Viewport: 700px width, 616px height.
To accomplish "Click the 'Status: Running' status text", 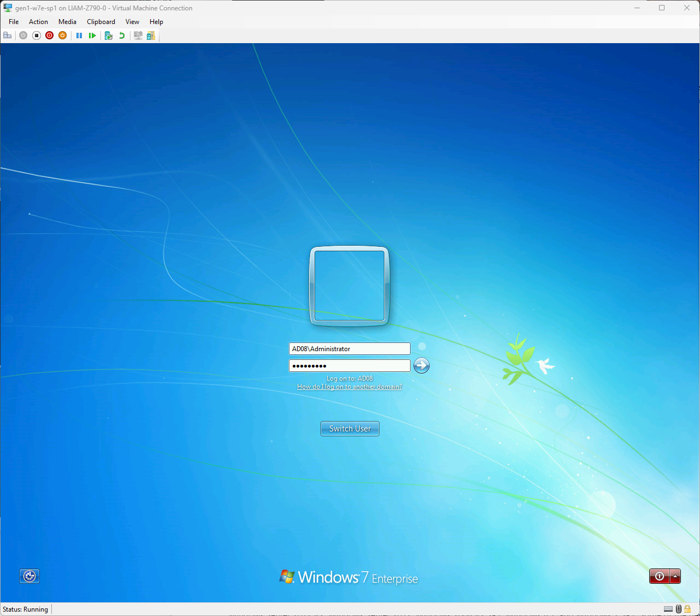I will click(25, 609).
